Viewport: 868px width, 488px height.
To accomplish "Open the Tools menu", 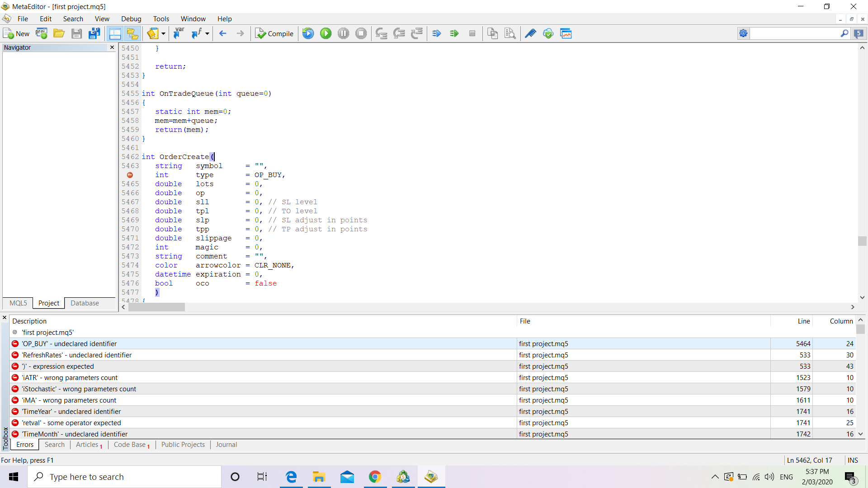I will point(161,19).
